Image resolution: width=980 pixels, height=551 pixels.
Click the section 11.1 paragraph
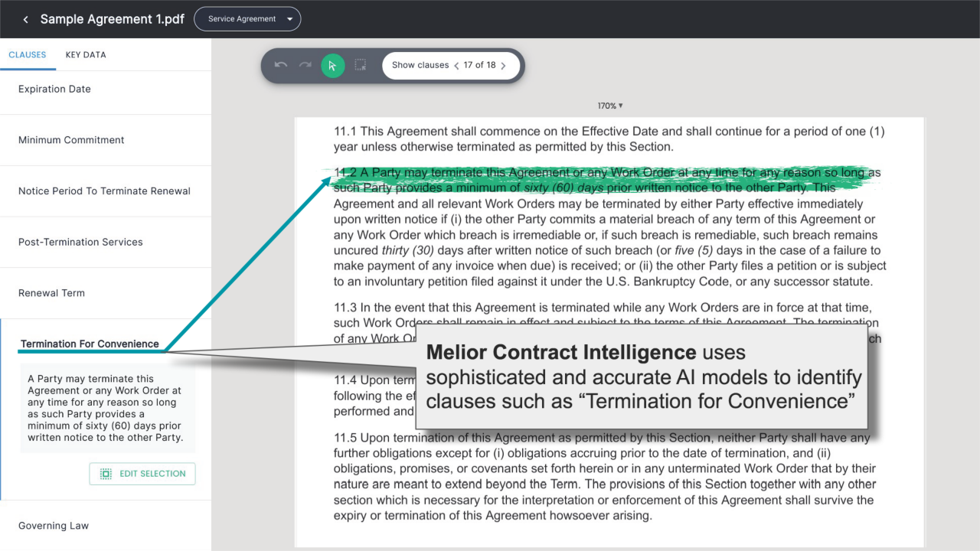pos(609,139)
